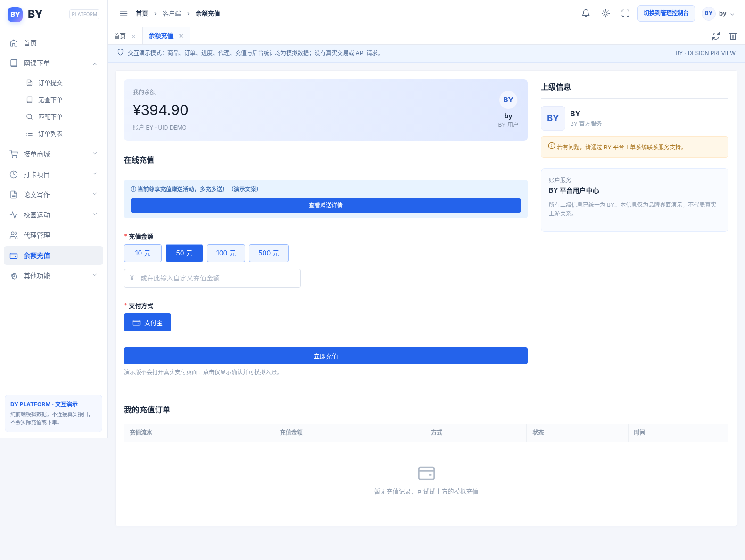Enter fullscreen mode via the expand icon
The width and height of the screenshot is (745, 560).
pos(625,14)
